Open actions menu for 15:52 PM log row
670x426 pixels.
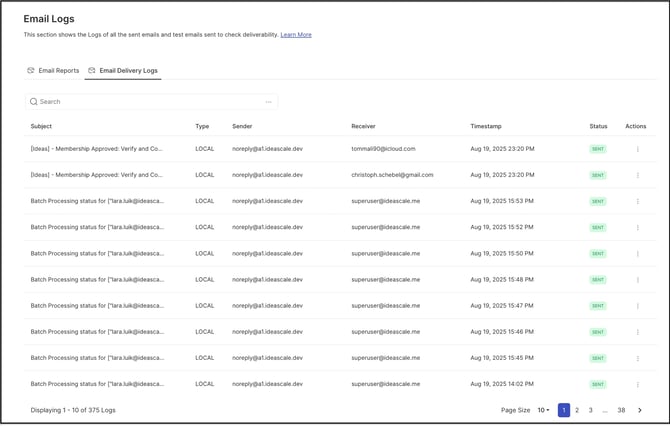point(638,227)
